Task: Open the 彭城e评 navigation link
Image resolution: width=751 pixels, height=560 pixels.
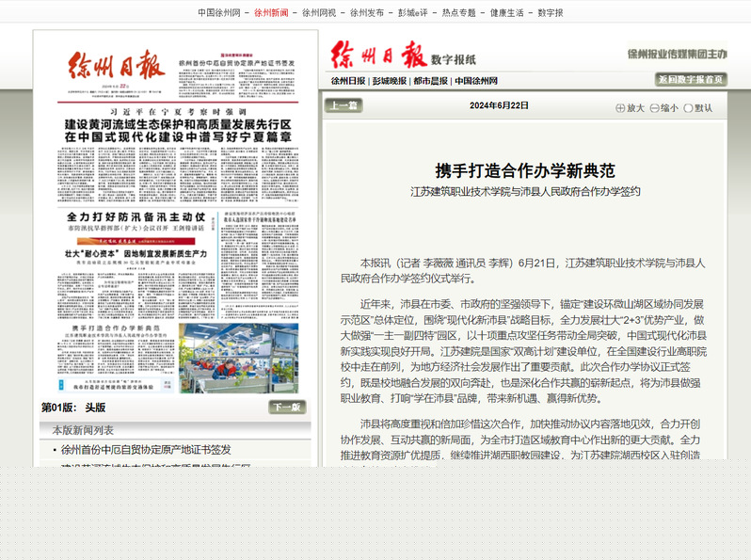Action: point(413,13)
